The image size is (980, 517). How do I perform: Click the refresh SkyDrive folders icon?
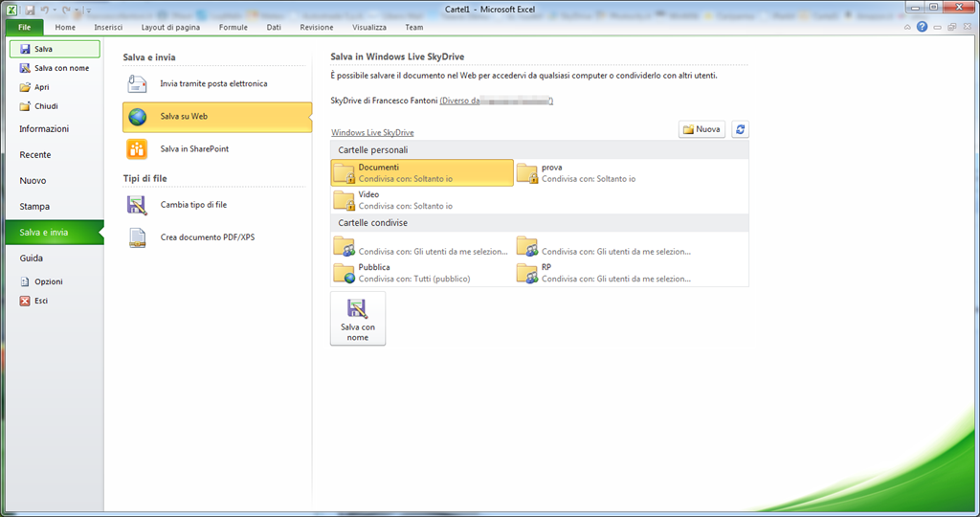click(740, 129)
